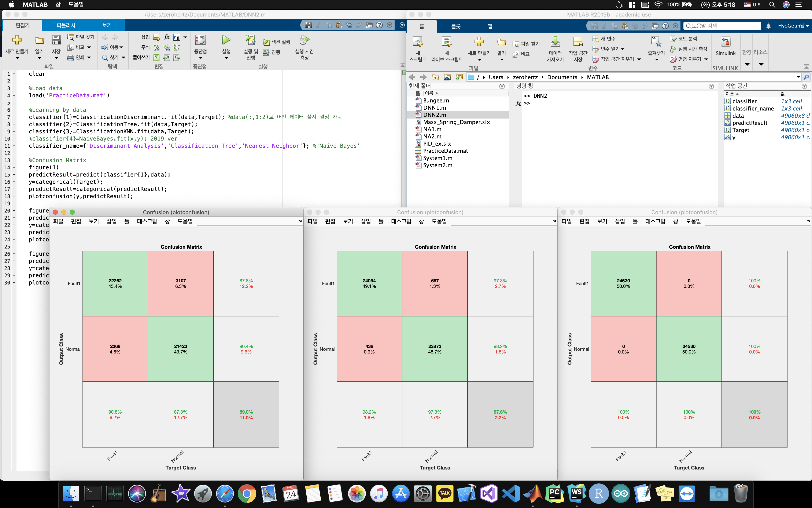Click the Breakpoints (중단점) icon
The width and height of the screenshot is (812, 508).
200,40
